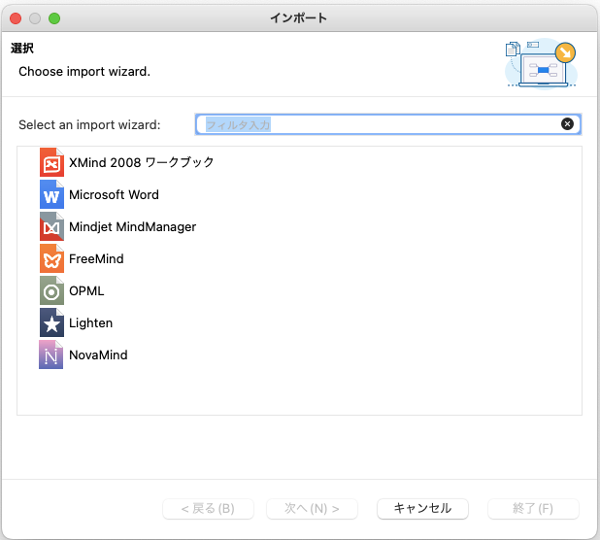Click the Mindjet MindManager red icon
This screenshot has width=600, height=540.
52,227
